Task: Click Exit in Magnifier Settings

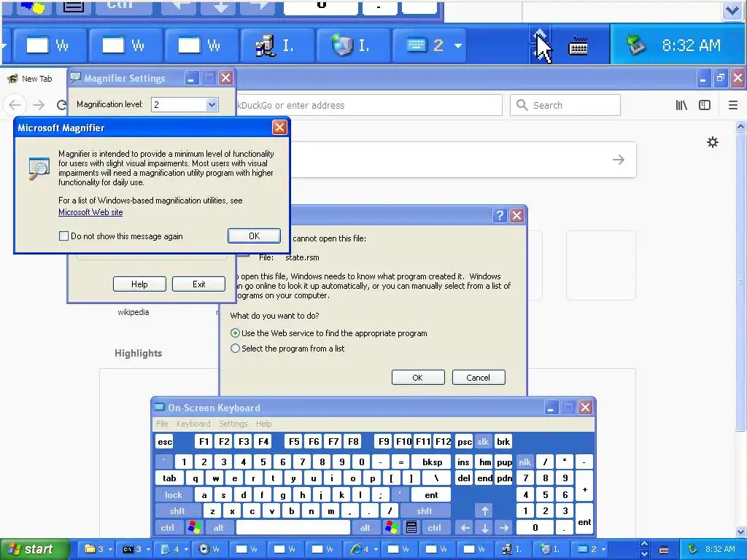Action: tap(198, 284)
